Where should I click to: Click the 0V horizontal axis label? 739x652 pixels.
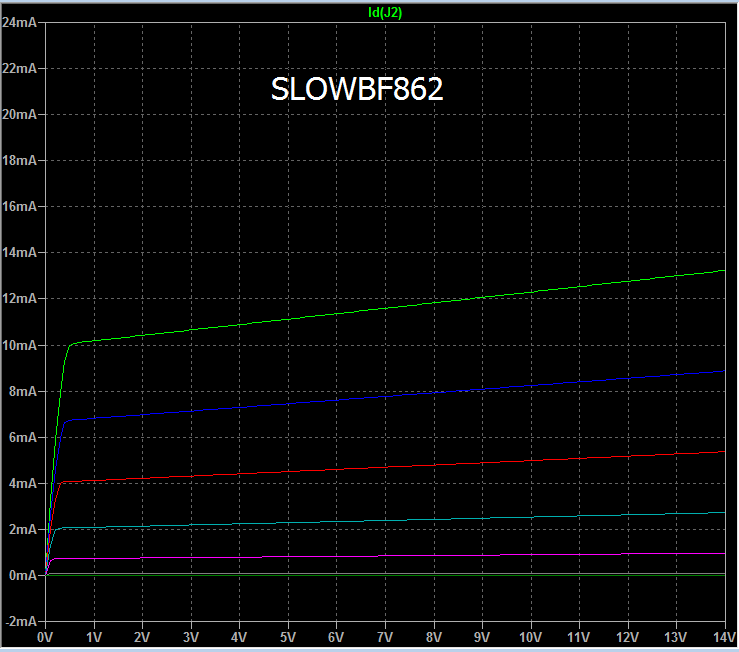45,637
